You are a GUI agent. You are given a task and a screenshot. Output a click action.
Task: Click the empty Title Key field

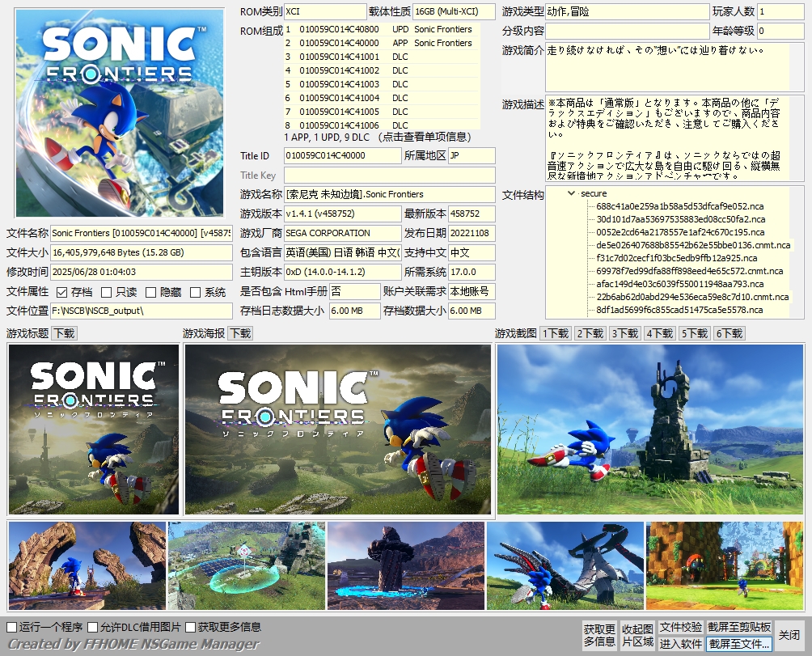[x=390, y=175]
